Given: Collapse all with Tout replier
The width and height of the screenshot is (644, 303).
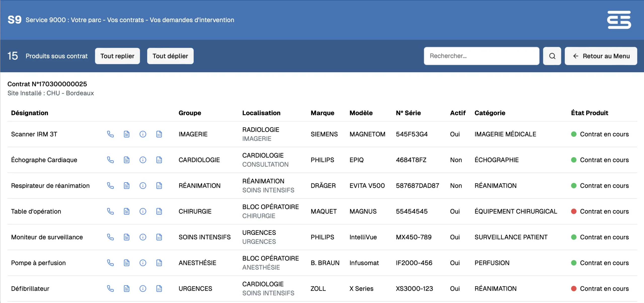Looking at the screenshot, I should coord(117,56).
